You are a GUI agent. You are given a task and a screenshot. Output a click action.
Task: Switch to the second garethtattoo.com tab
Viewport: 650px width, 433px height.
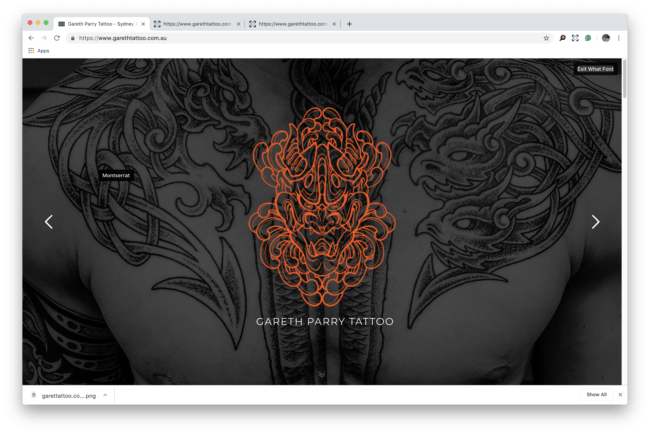197,24
